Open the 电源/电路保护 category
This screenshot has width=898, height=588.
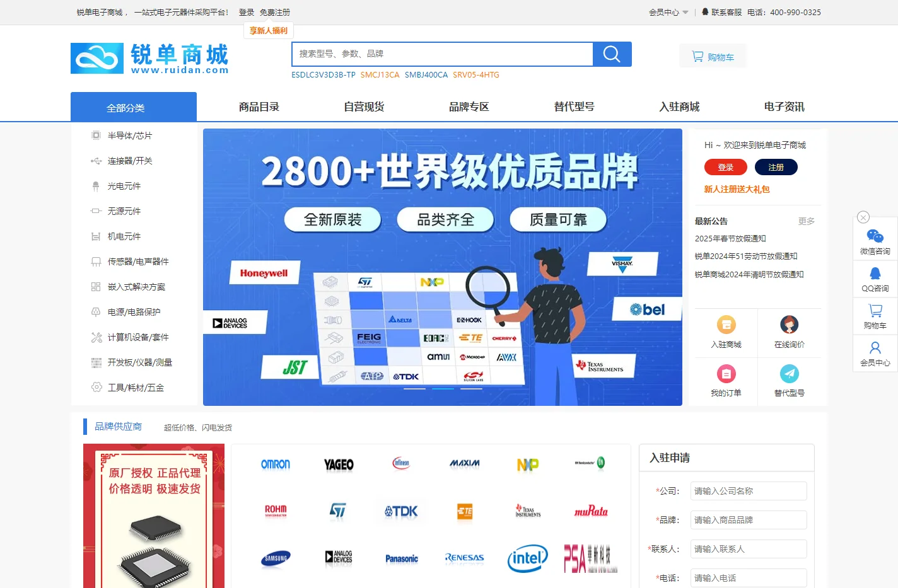point(134,312)
